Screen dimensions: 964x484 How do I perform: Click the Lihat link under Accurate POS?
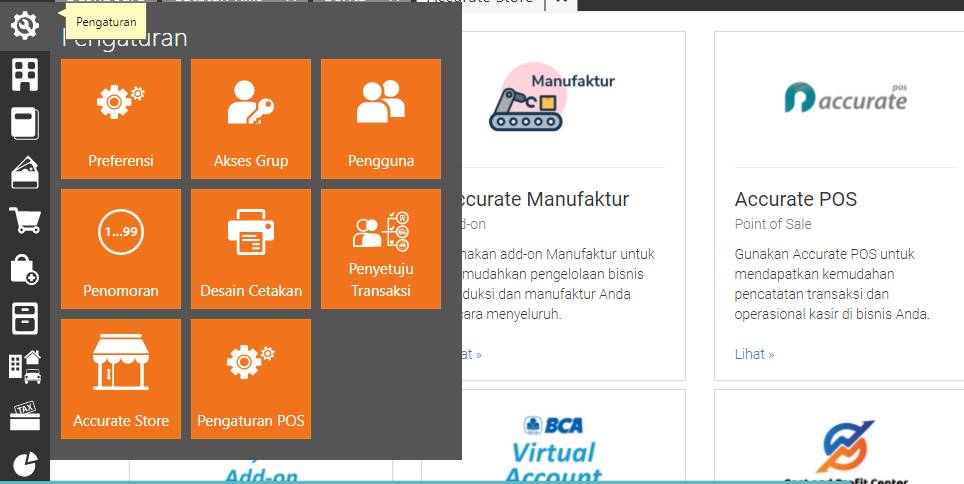[x=754, y=354]
